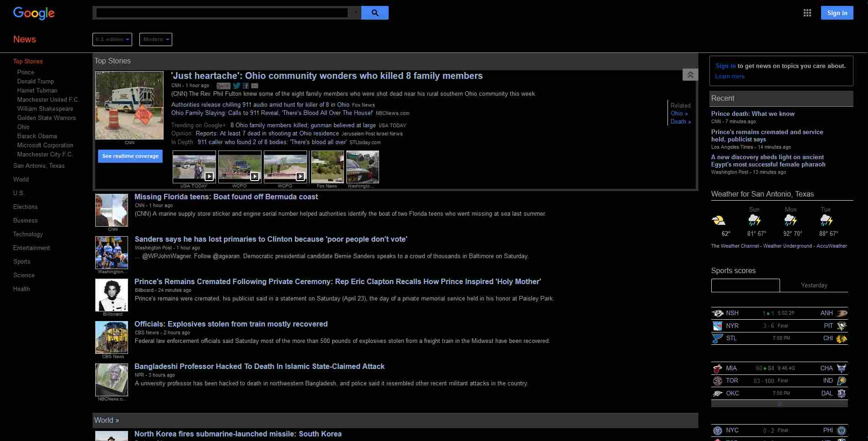The height and width of the screenshot is (441, 868).
Task: Click See realtime coverage button
Action: [x=130, y=156]
